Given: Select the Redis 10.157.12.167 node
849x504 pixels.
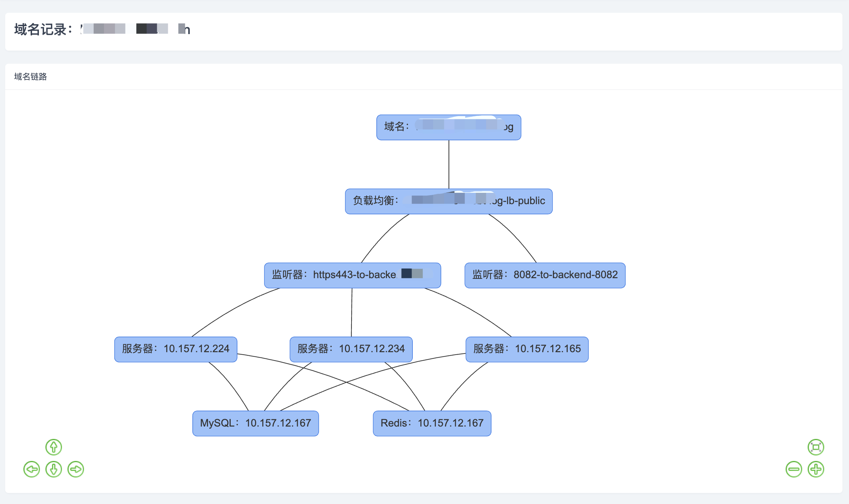Looking at the screenshot, I should click(432, 423).
